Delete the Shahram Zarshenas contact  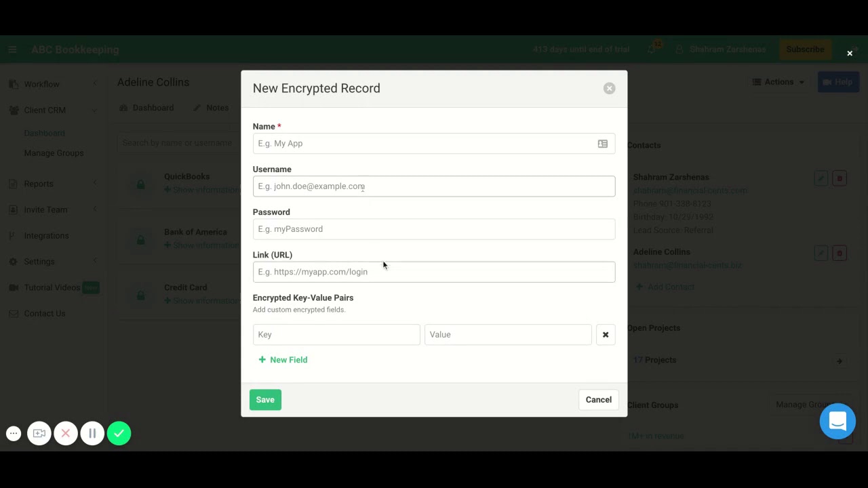point(840,178)
